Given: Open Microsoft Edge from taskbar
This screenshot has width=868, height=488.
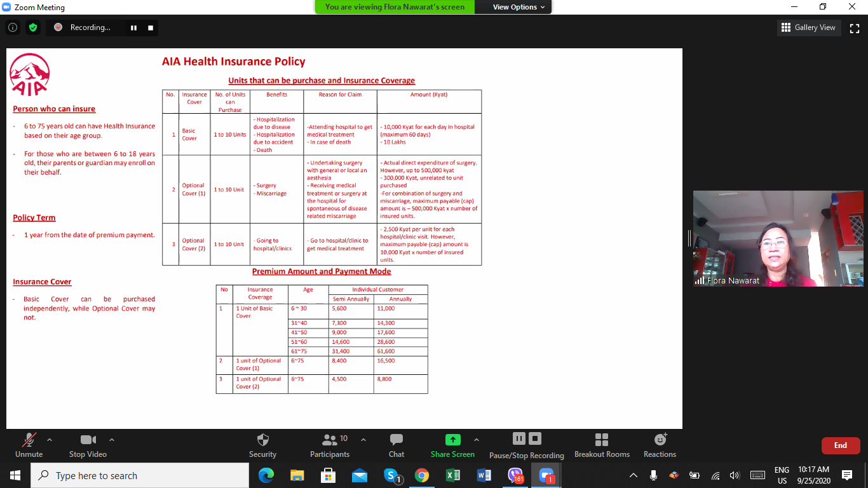Looking at the screenshot, I should (x=266, y=475).
